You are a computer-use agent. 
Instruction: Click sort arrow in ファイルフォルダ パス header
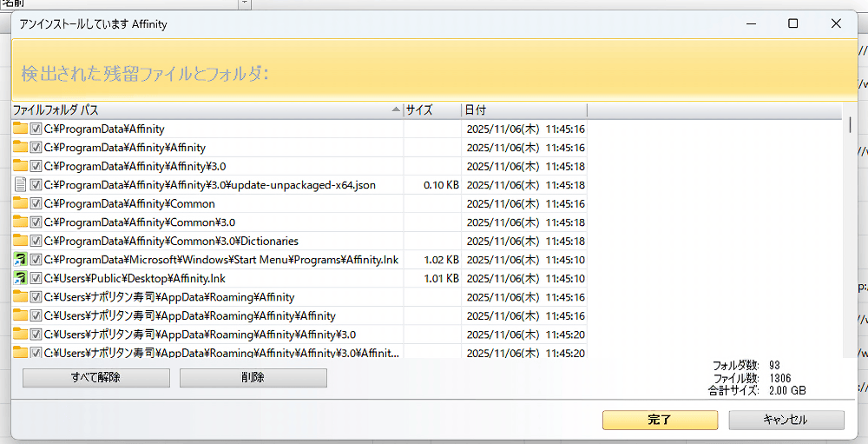coord(396,110)
